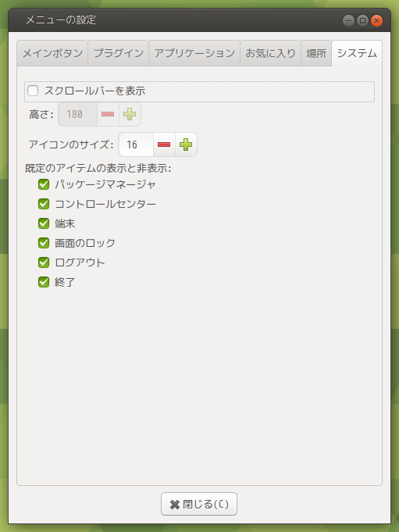Enable the スクロールバーを表示 checkbox
399x532 pixels.
pos(33,91)
